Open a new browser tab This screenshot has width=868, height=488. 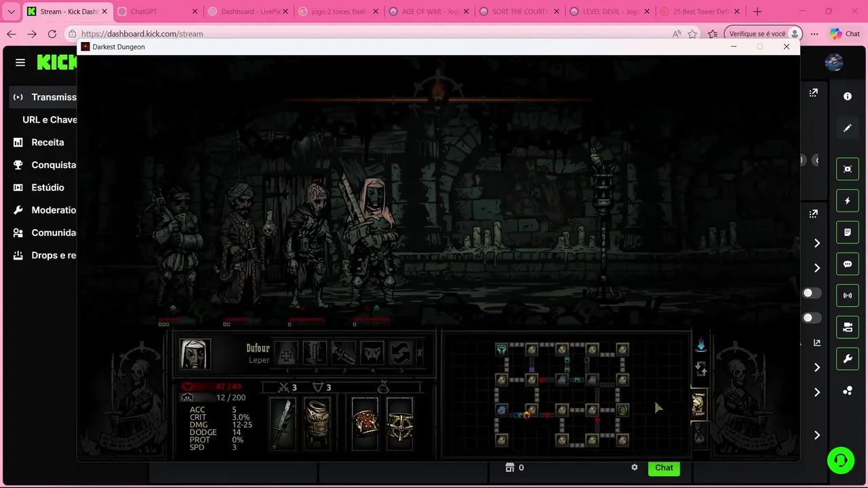tap(757, 12)
